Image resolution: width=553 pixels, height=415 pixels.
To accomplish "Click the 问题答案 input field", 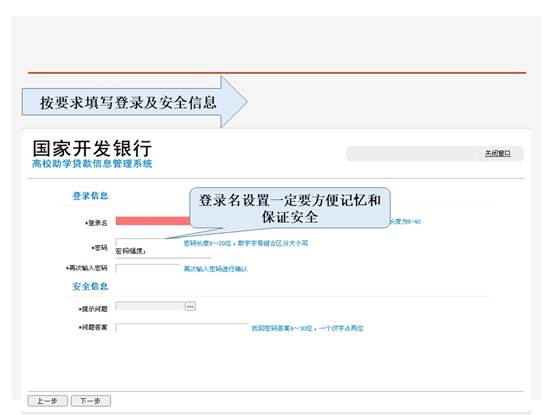I will click(182, 328).
